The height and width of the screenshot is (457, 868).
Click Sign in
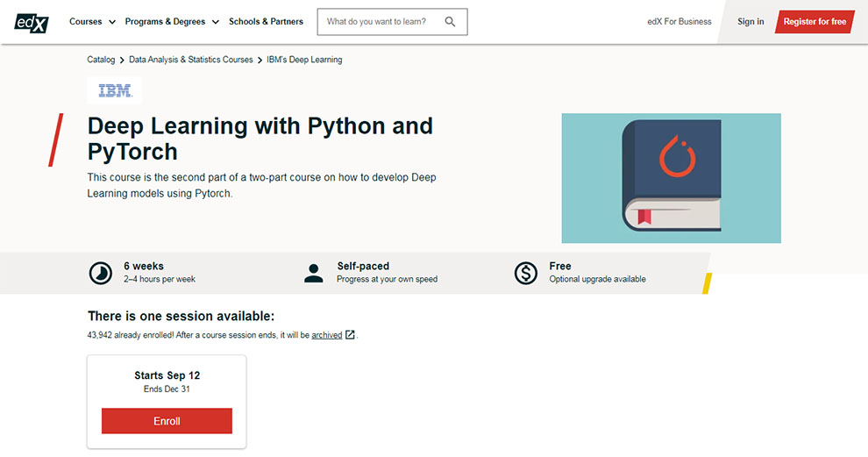[x=751, y=22]
